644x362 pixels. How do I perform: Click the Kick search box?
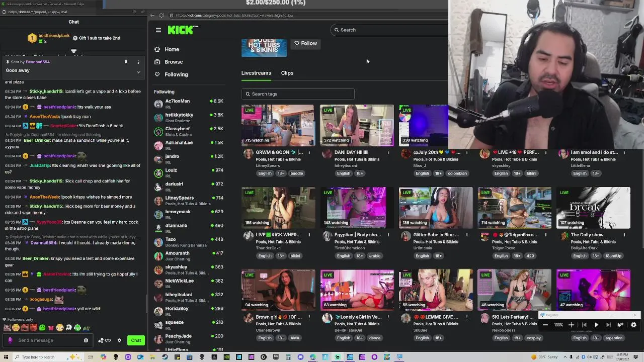point(390,30)
